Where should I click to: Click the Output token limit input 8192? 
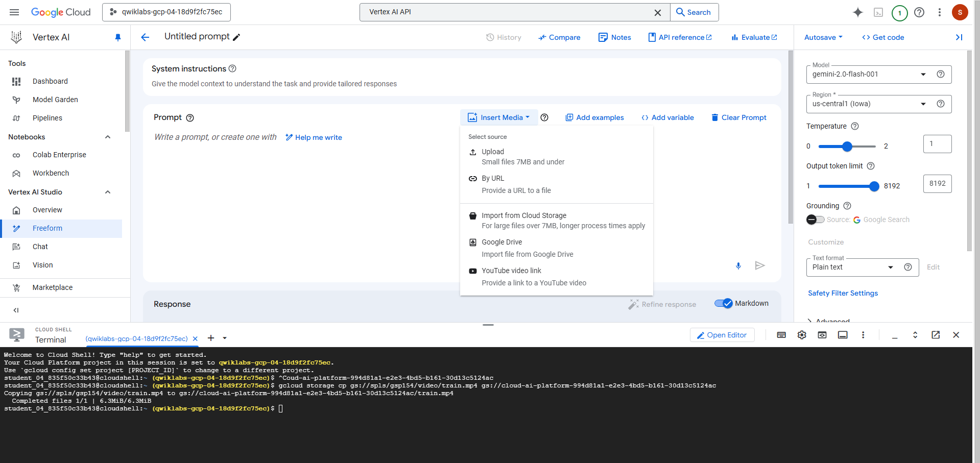937,184
